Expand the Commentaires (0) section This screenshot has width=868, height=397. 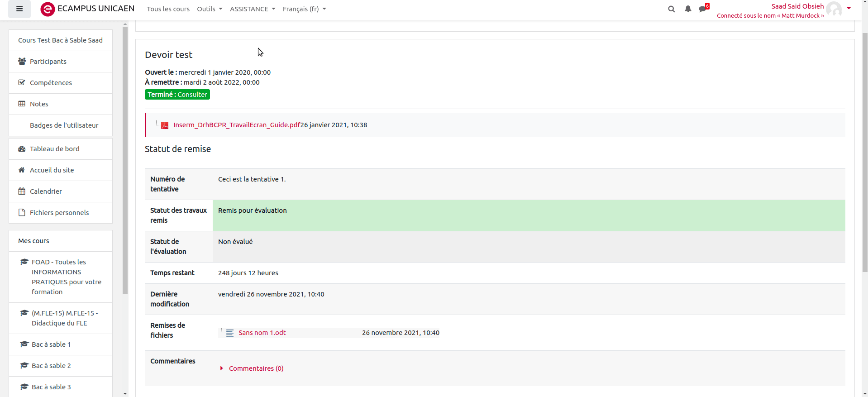point(256,368)
